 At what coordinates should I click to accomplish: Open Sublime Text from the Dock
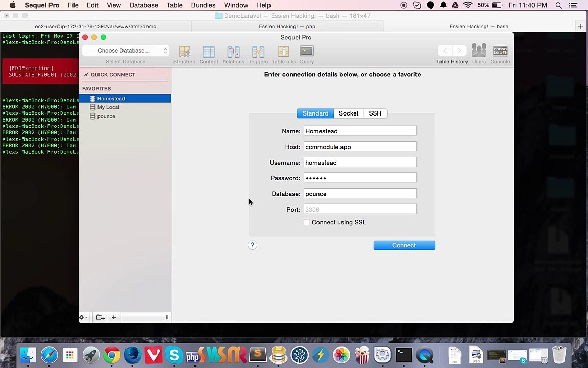click(x=258, y=355)
